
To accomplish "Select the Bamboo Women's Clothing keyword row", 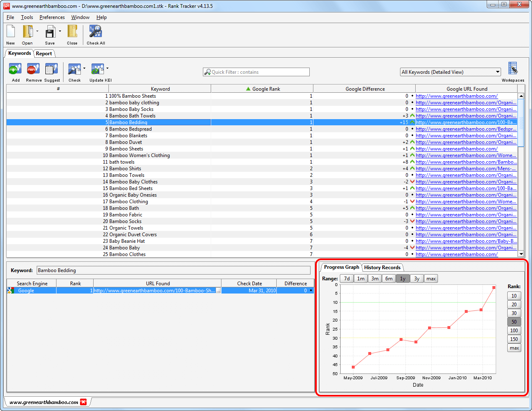I will tap(262, 155).
